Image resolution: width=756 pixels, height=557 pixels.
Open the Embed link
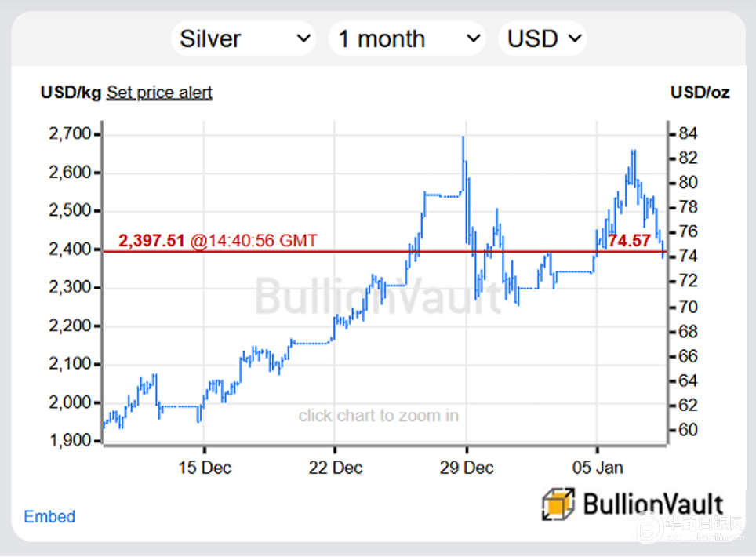pos(49,516)
